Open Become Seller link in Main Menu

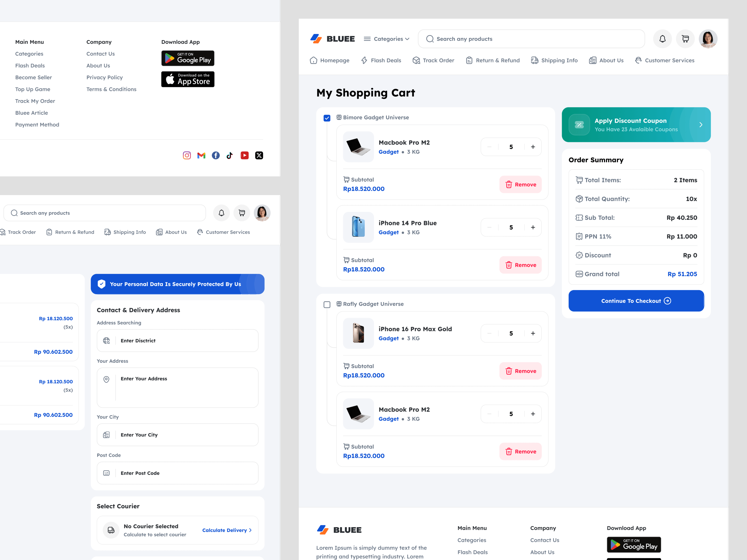[33, 77]
